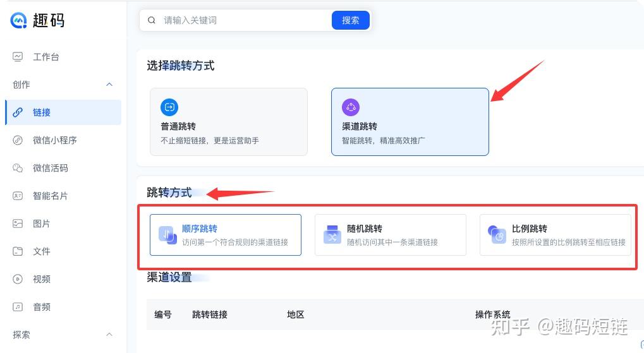Click the 操作系统 column header
The height and width of the screenshot is (353, 644).
pos(492,315)
